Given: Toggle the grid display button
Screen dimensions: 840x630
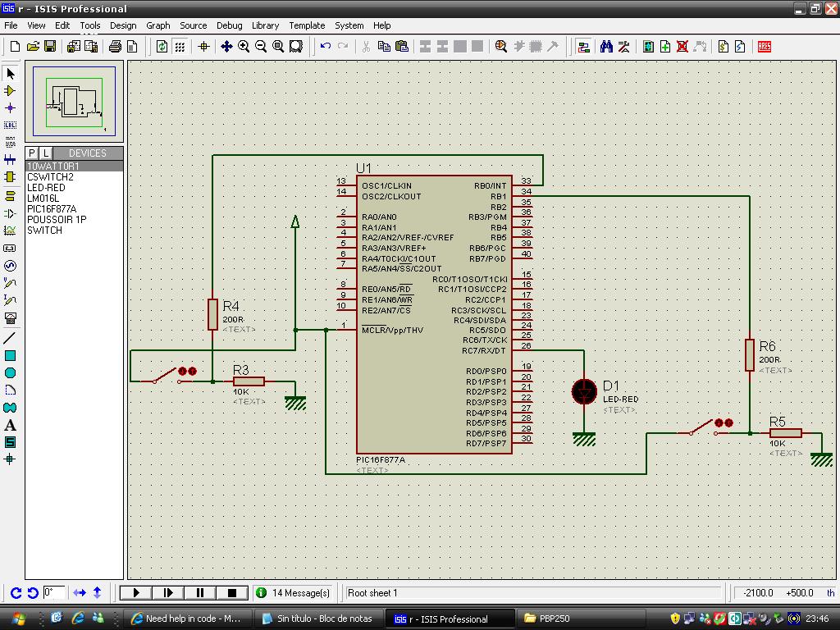Looking at the screenshot, I should point(180,47).
